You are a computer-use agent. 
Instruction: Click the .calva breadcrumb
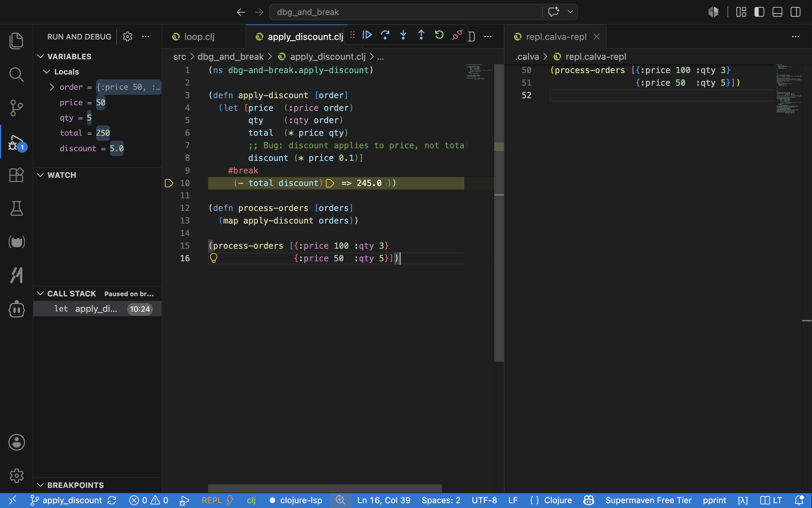[527, 57]
